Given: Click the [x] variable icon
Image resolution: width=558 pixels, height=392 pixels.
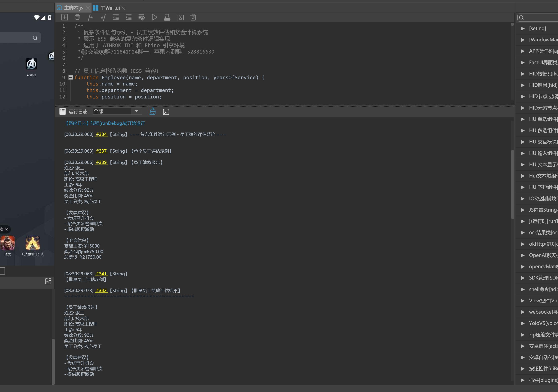Looking at the screenshot, I should [x=180, y=17].
